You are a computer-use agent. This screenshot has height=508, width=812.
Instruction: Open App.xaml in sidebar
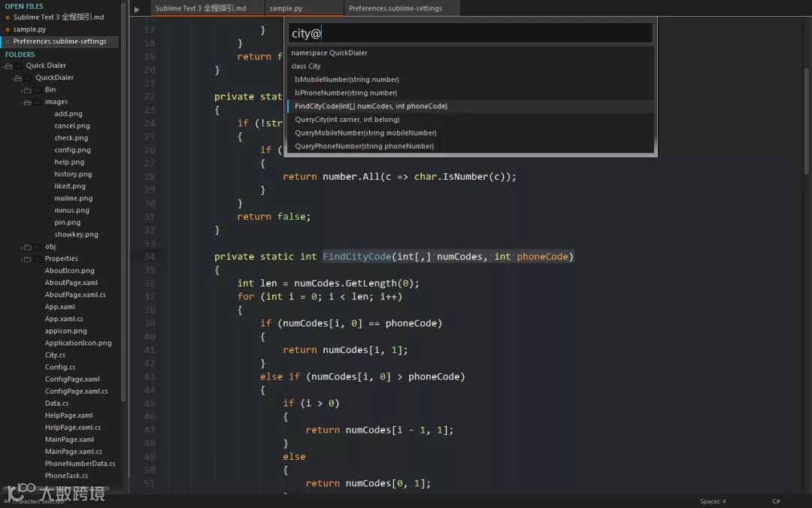point(59,307)
